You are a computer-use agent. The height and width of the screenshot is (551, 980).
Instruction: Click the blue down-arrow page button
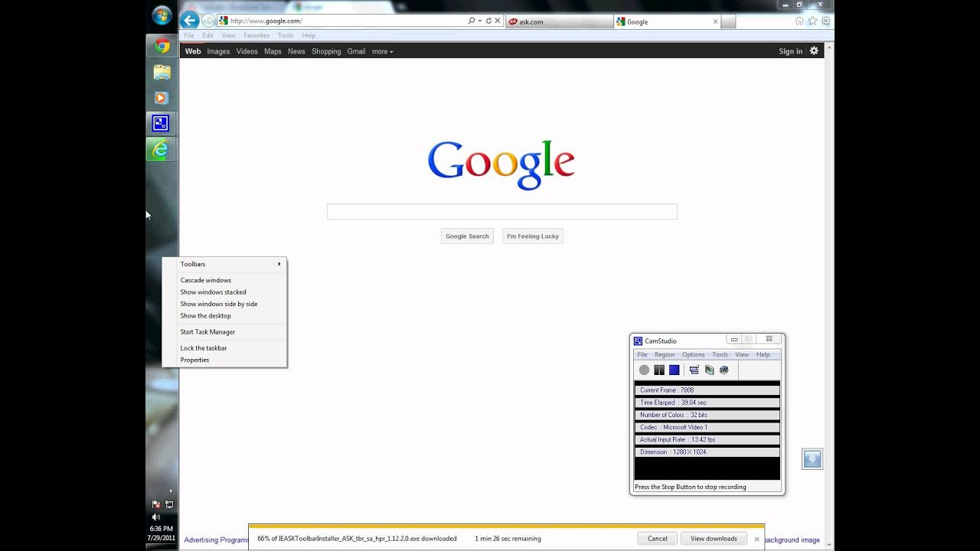(x=812, y=459)
